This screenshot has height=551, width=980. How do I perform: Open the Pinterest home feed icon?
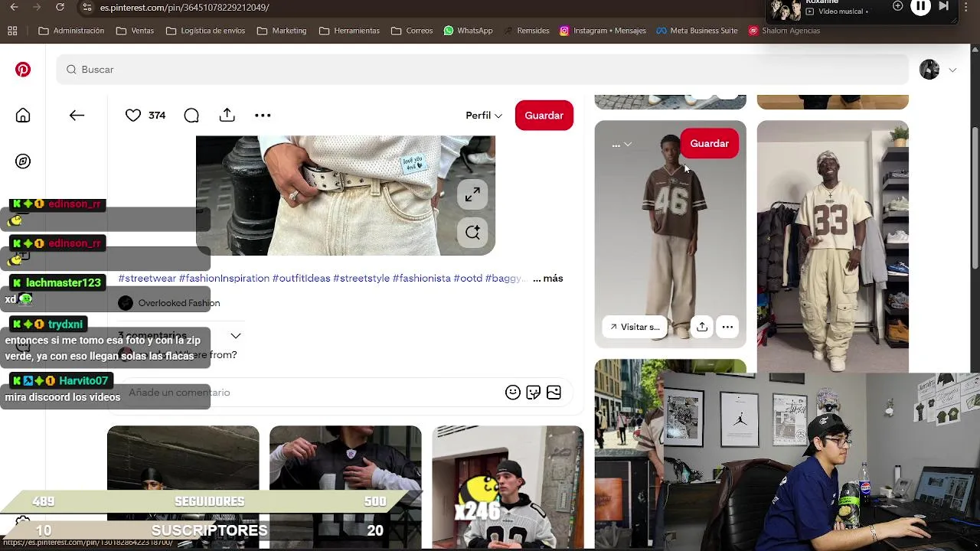23,116
